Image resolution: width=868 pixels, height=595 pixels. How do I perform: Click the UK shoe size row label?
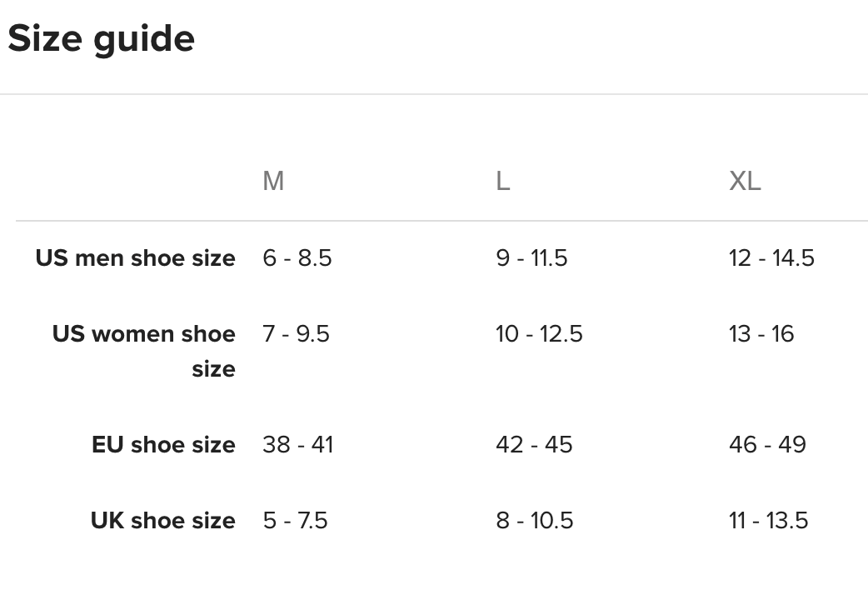pos(162,521)
